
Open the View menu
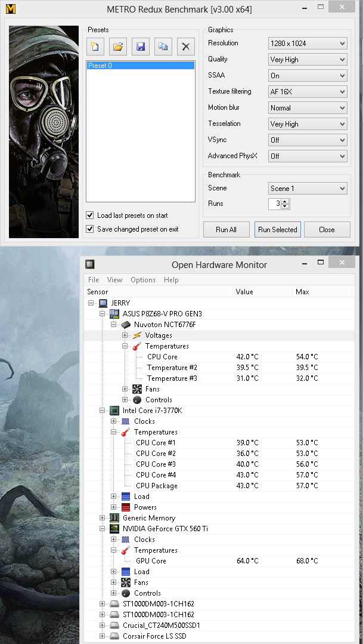[x=114, y=280]
